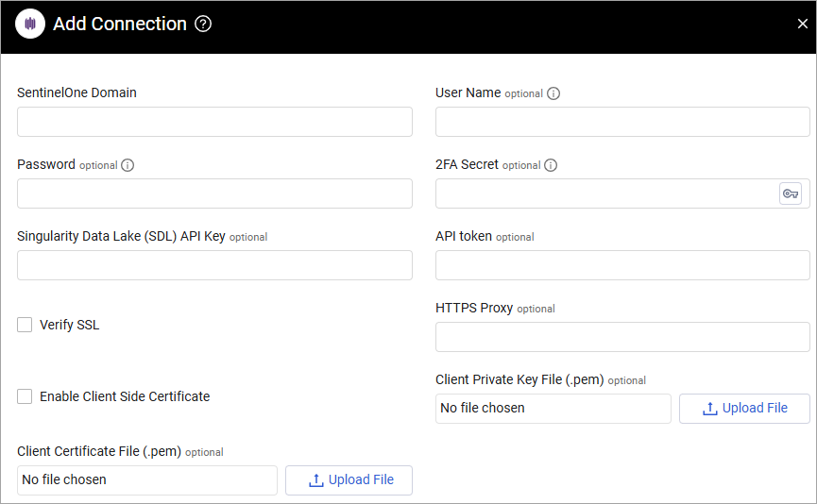The height and width of the screenshot is (504, 817).
Task: Check Enable Client Side Certificate
Action: [x=25, y=396]
